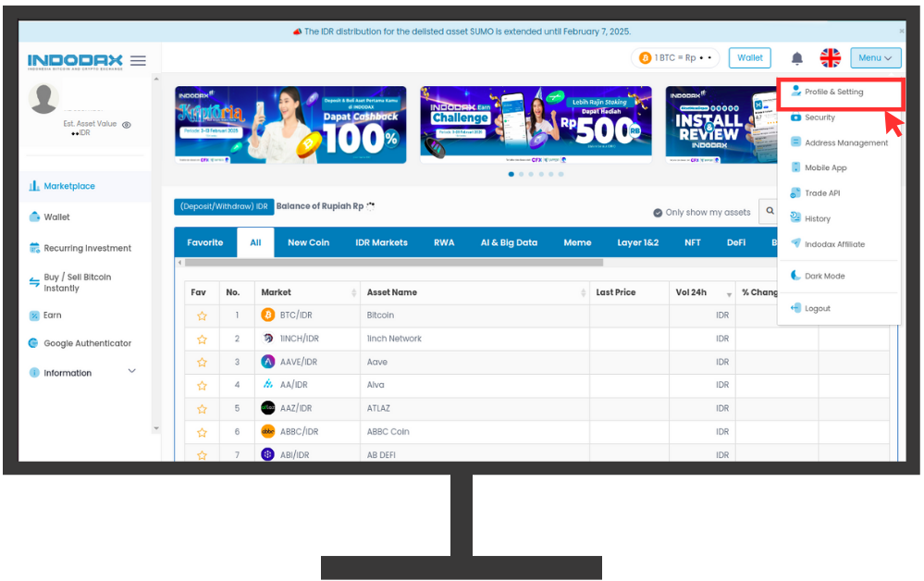
Task: Click the (Deposit/Withdraw) IDR button
Action: coord(223,206)
